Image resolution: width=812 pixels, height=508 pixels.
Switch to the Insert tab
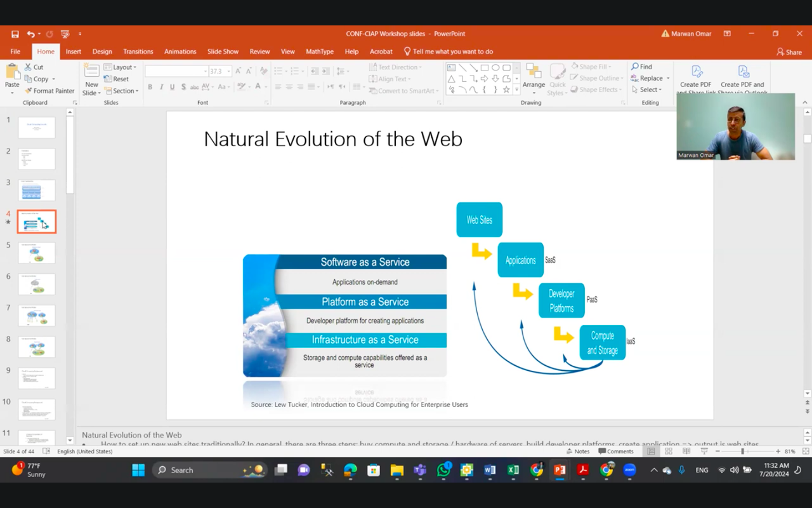pos(73,51)
